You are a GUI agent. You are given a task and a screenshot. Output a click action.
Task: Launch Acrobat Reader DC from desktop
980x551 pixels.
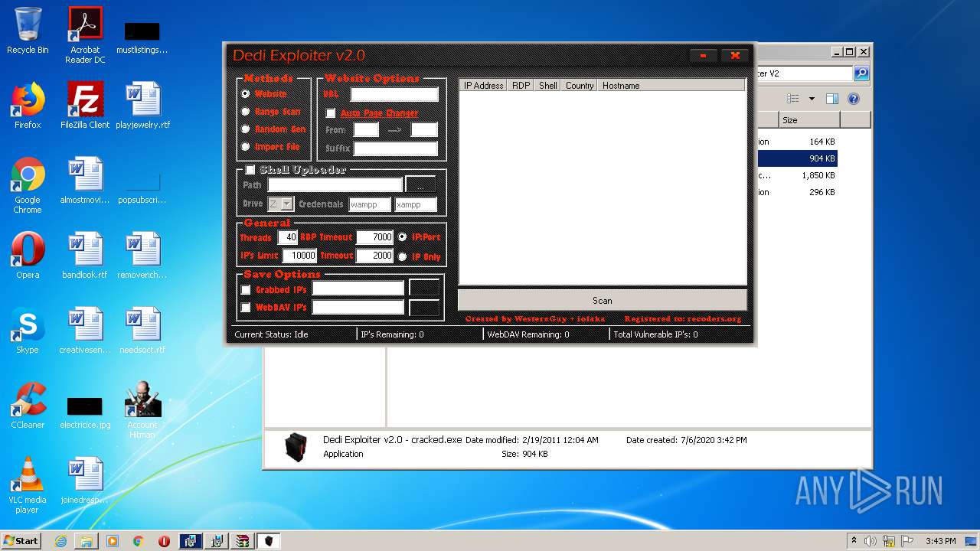coord(85,34)
